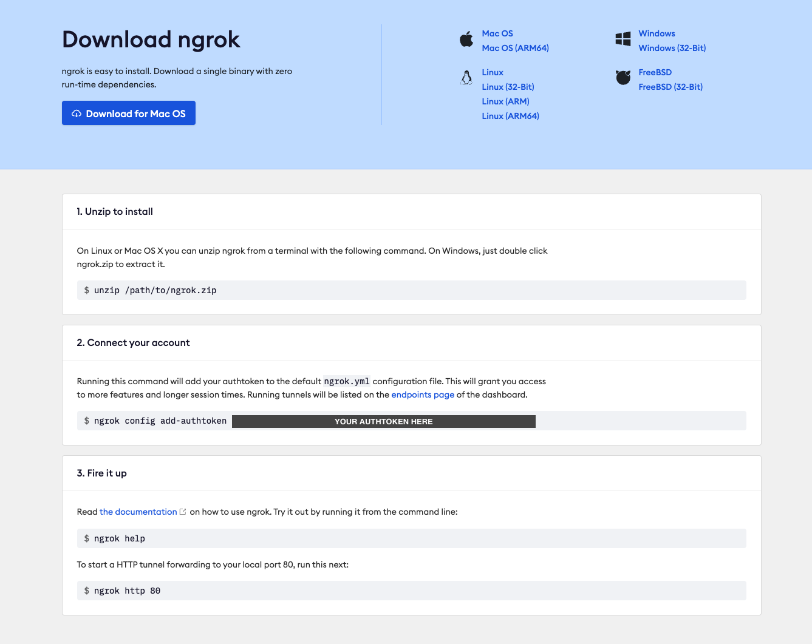Click the '3. Fire it up' heading

[102, 473]
